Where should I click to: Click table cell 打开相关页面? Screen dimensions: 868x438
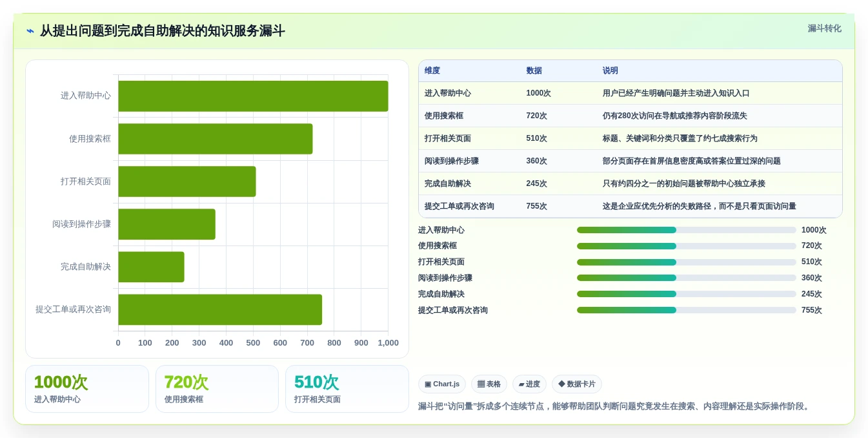448,138
